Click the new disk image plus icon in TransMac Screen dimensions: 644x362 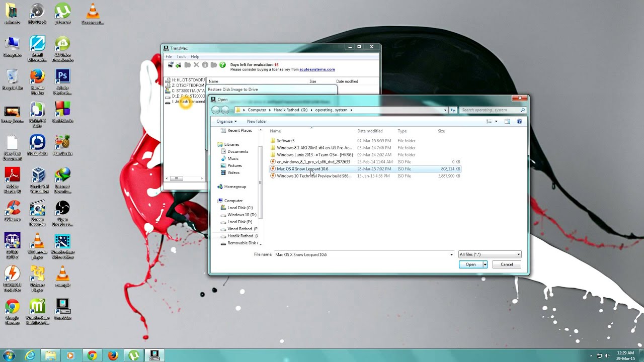(x=178, y=65)
